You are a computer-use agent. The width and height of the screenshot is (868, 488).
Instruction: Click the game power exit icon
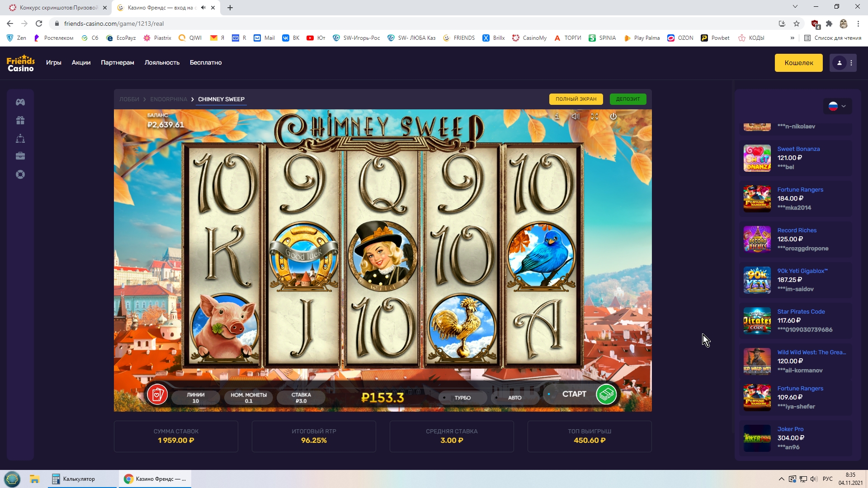(x=613, y=117)
